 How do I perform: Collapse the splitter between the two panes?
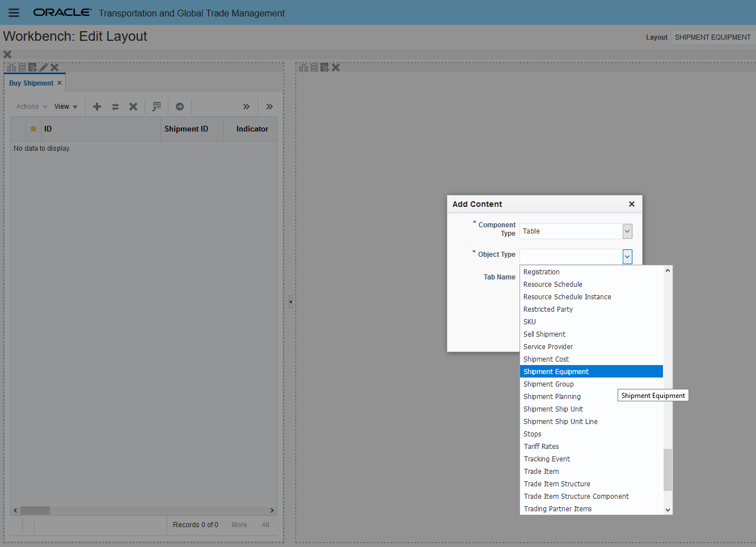(x=290, y=302)
